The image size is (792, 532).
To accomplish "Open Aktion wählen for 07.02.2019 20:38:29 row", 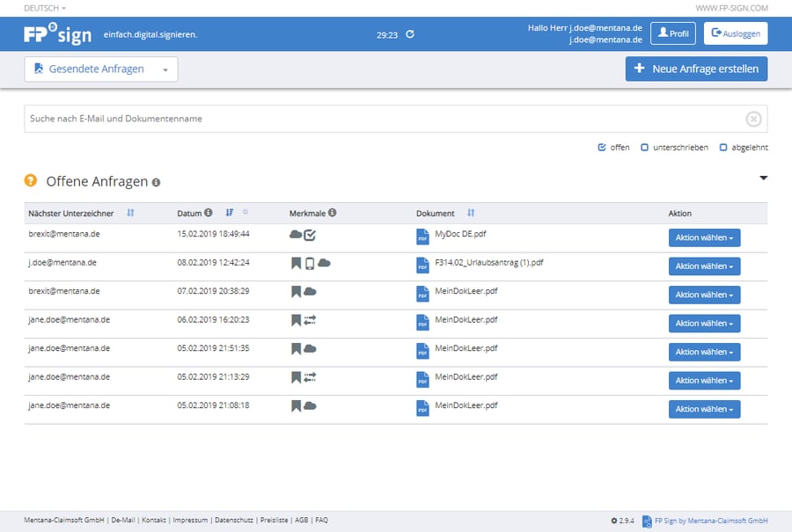I will 704,295.
